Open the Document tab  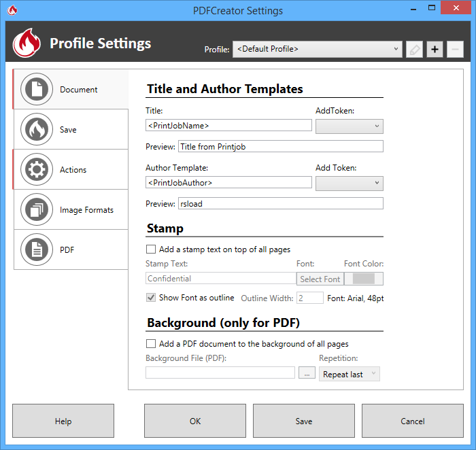coord(71,89)
